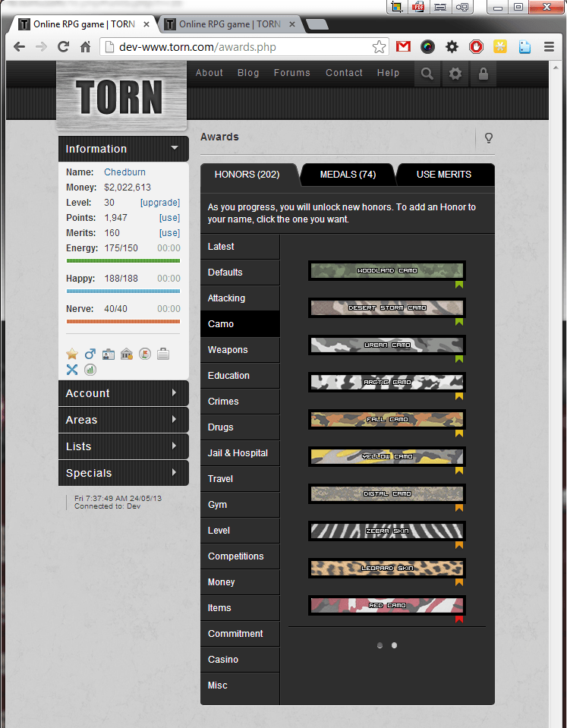567x728 pixels.
Task: Open the Gmail extension icon
Action: (x=403, y=46)
